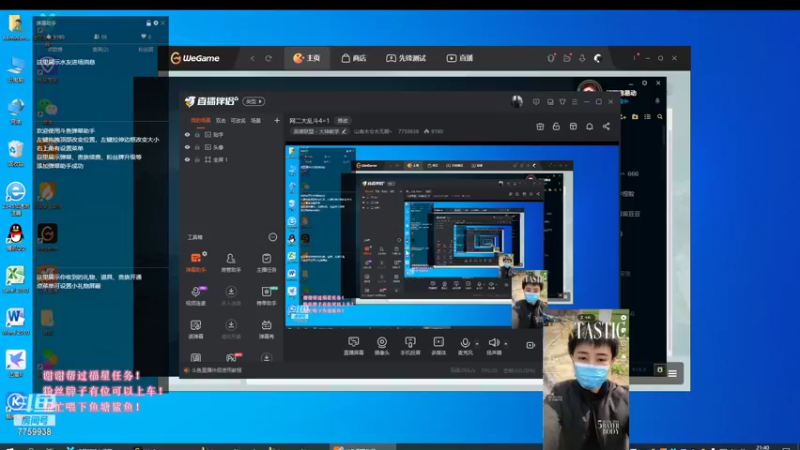Toggle lock of 头像 source layer
The width and height of the screenshot is (800, 450).
pyautogui.click(x=197, y=147)
